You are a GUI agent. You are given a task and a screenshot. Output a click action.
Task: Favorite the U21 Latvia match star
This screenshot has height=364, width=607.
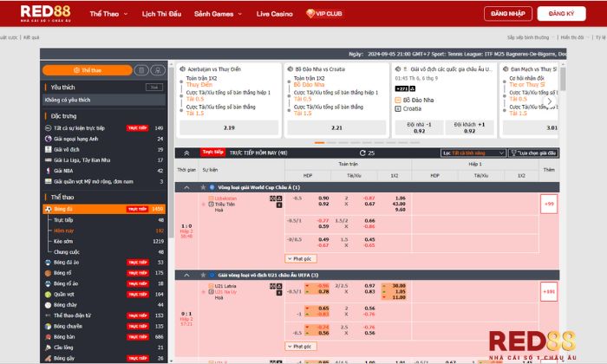point(204,292)
